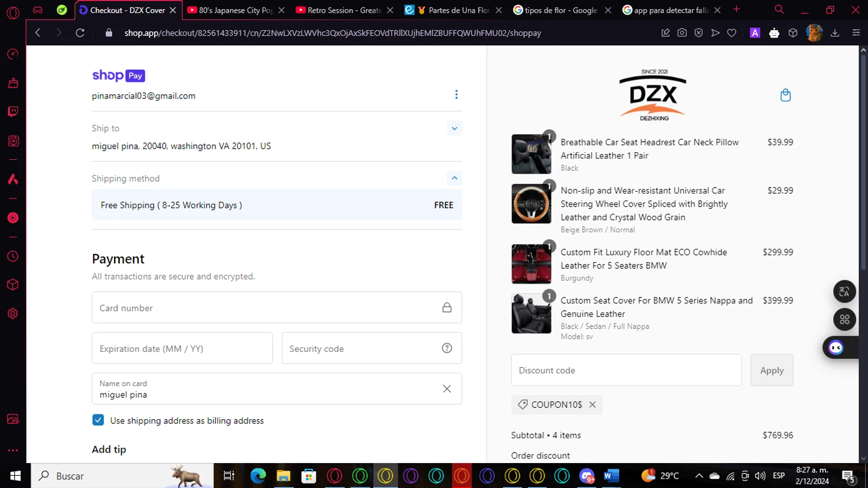
Task: Show more sidebar options three dots
Action: point(13,450)
